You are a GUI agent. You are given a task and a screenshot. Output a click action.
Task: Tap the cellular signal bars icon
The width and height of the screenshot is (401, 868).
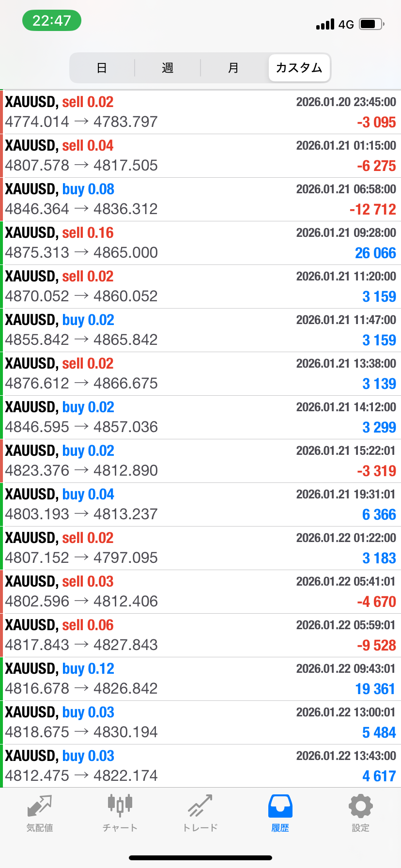325,24
